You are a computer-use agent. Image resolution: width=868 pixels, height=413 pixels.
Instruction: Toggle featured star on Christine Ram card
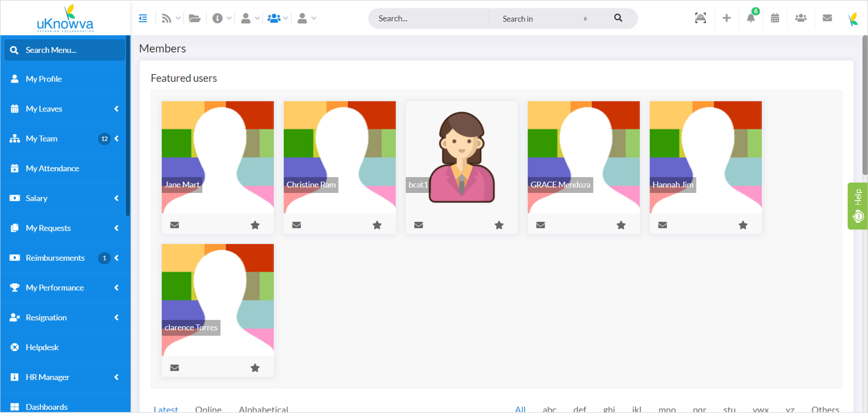coord(377,225)
